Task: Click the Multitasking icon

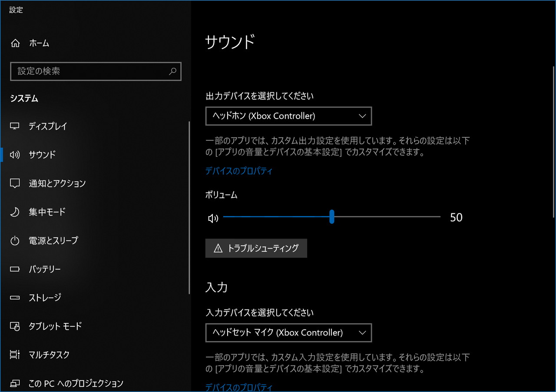Action: [15, 355]
